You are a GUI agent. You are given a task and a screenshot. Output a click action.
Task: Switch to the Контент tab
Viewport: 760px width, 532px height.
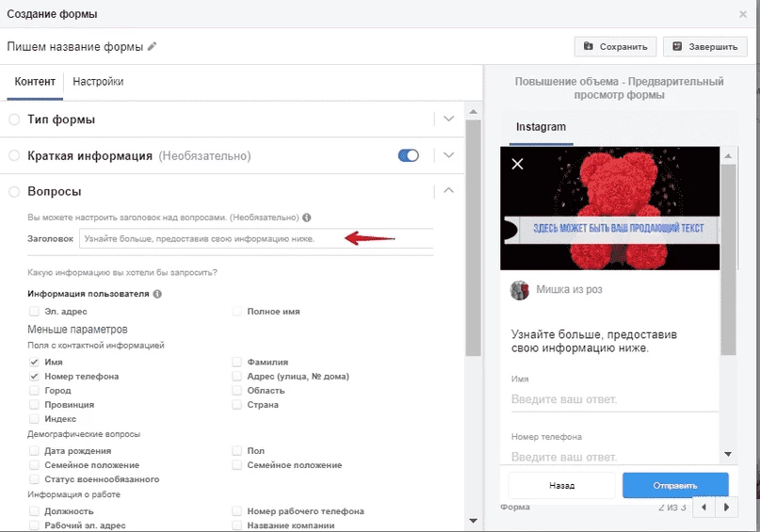click(35, 81)
